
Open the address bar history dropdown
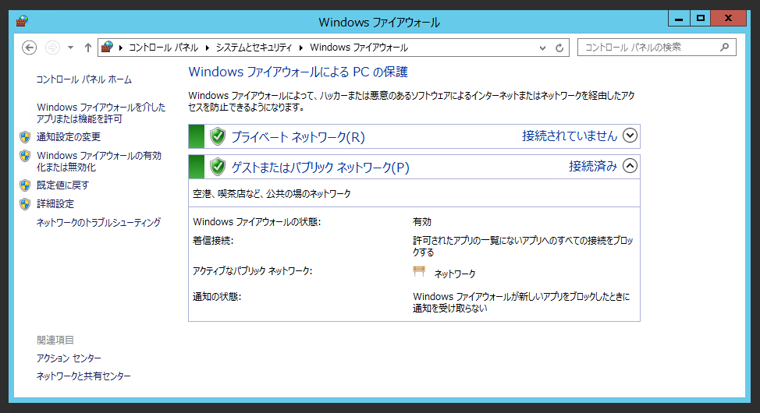click(x=542, y=48)
